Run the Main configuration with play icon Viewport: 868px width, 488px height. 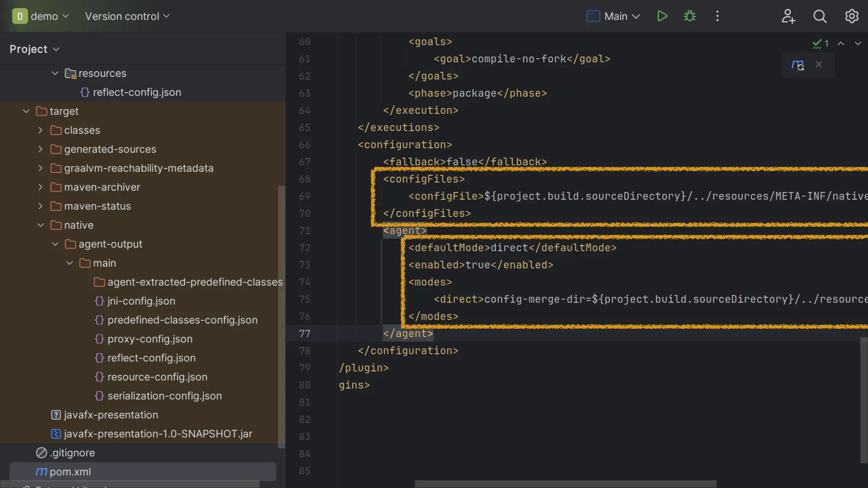[x=662, y=16]
